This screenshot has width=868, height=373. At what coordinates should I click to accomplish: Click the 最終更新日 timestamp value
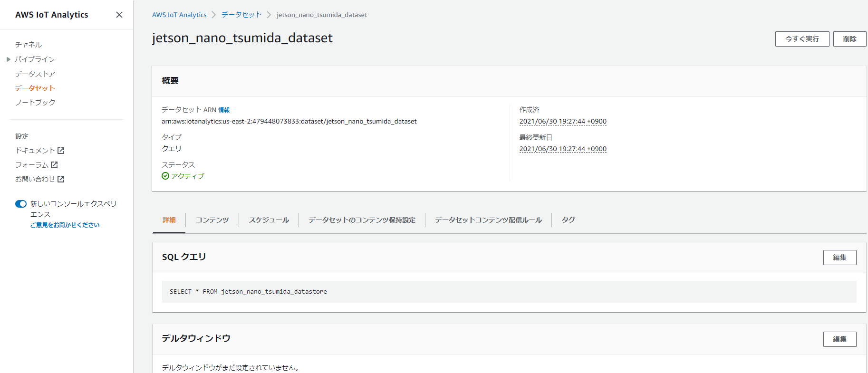563,149
